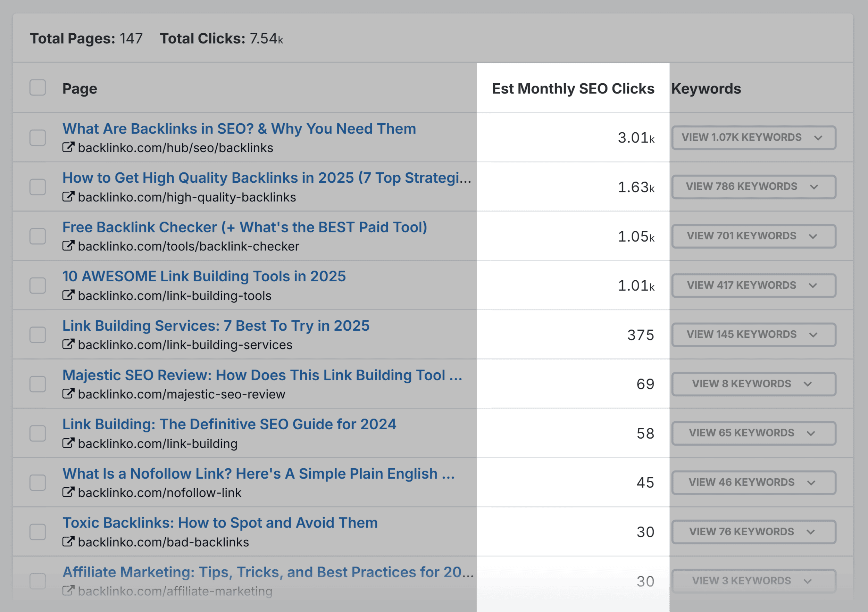This screenshot has width=868, height=612.
Task: Open external link icon for backlinko.com/hub/seo/backlinks
Action: click(68, 148)
